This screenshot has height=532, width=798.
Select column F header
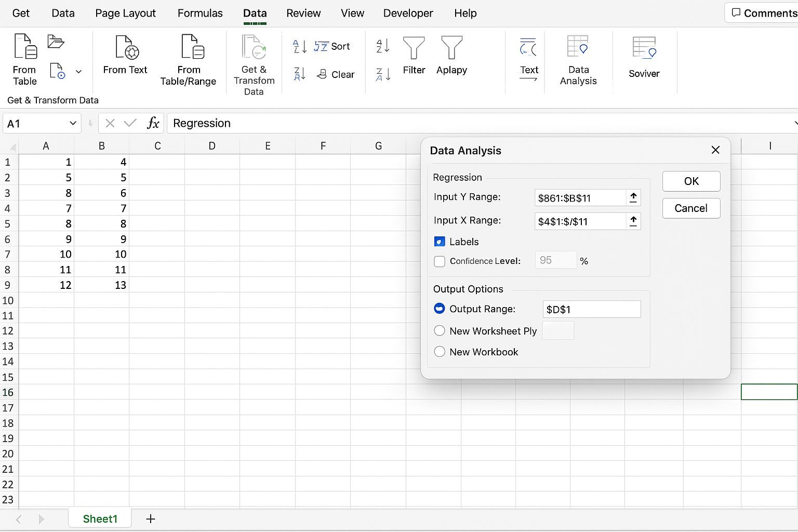[x=323, y=146]
